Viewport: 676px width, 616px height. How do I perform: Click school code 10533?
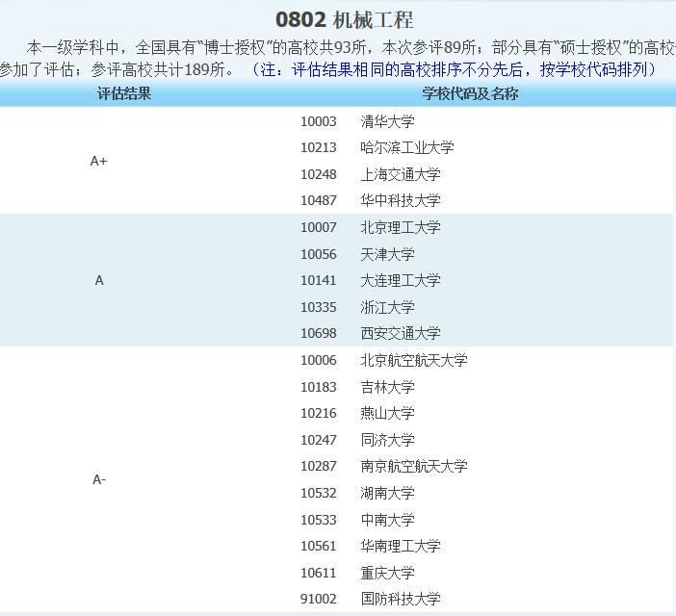click(318, 520)
